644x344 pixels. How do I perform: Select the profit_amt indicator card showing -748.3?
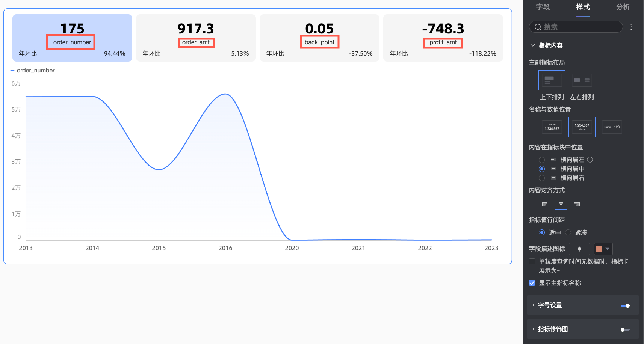tap(443, 38)
